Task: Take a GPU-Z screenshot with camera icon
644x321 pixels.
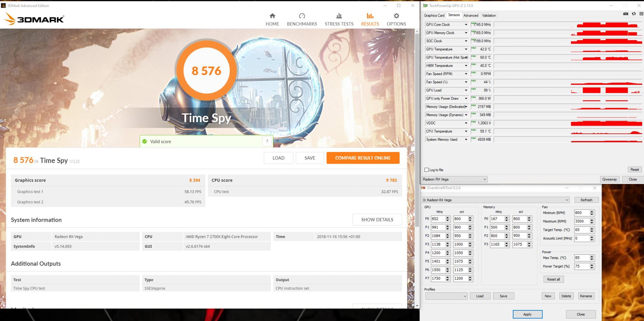Action: [x=625, y=14]
